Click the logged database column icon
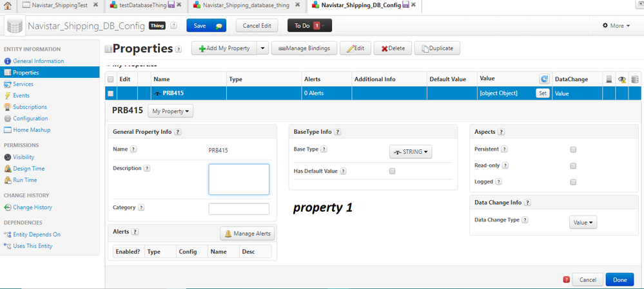The height and width of the screenshot is (289, 644). (x=635, y=80)
